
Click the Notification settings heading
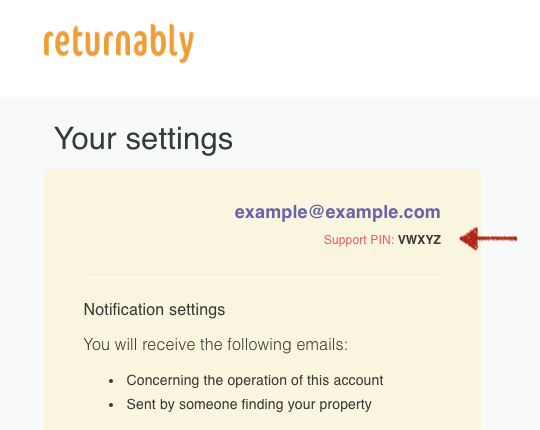tap(154, 309)
